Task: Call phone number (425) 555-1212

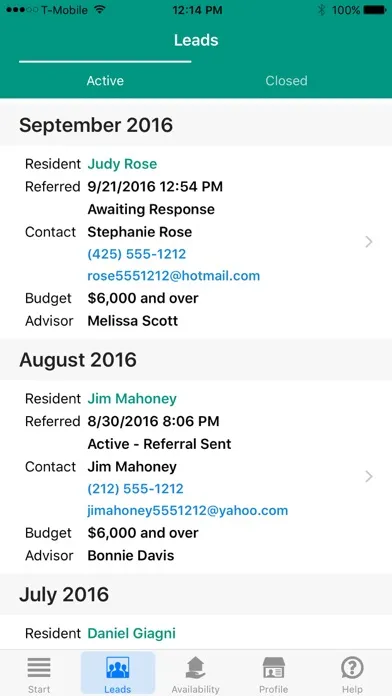Action: [137, 254]
